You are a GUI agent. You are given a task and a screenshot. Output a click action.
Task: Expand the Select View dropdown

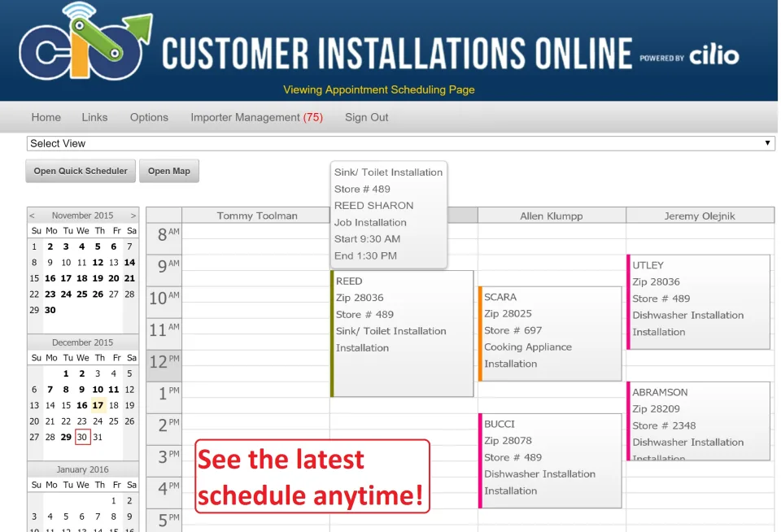pyautogui.click(x=400, y=143)
